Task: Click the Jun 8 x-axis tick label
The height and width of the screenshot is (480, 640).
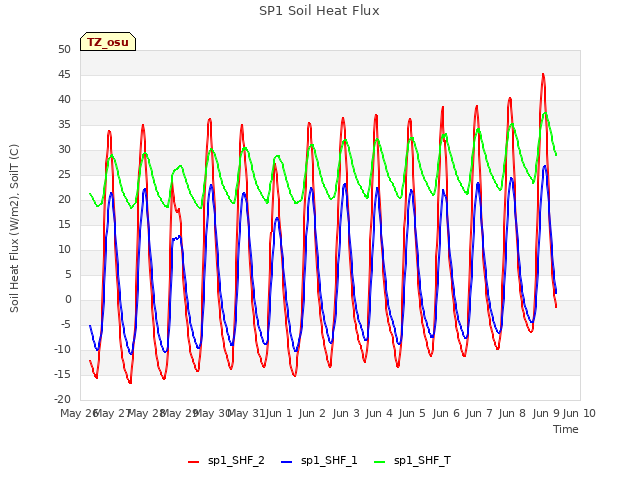Action: point(512,413)
